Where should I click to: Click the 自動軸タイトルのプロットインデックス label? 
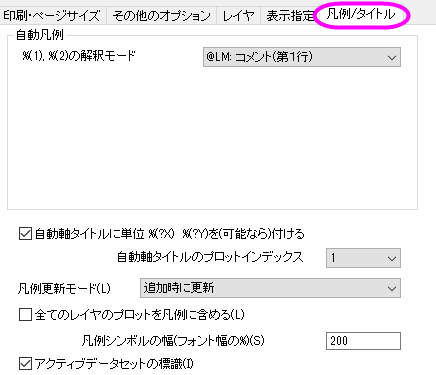[210, 257]
